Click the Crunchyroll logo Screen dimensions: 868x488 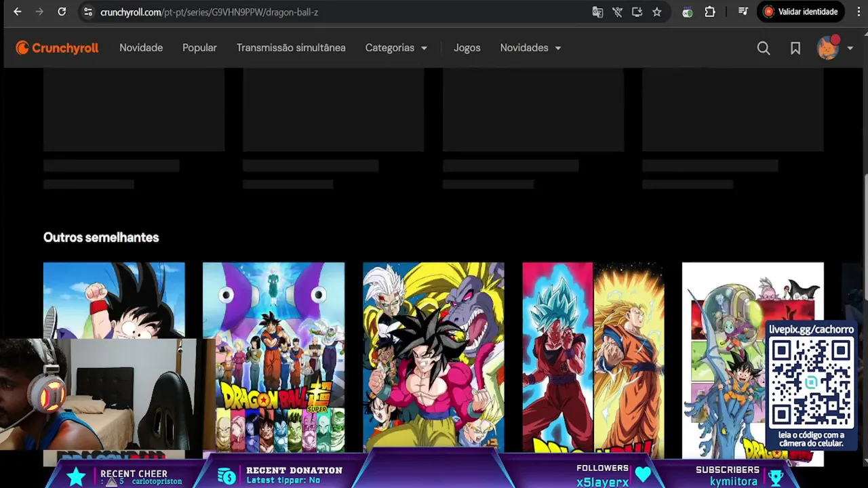click(57, 47)
